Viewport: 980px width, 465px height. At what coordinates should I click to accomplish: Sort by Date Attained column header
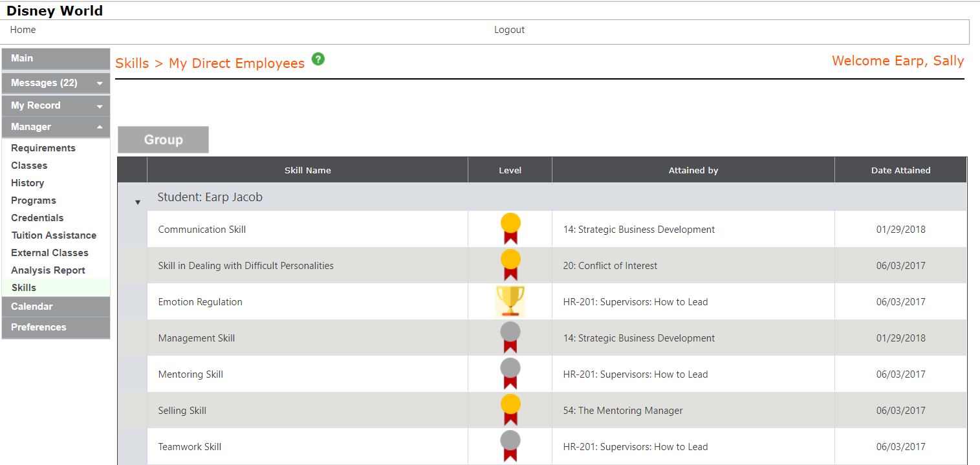click(x=900, y=170)
